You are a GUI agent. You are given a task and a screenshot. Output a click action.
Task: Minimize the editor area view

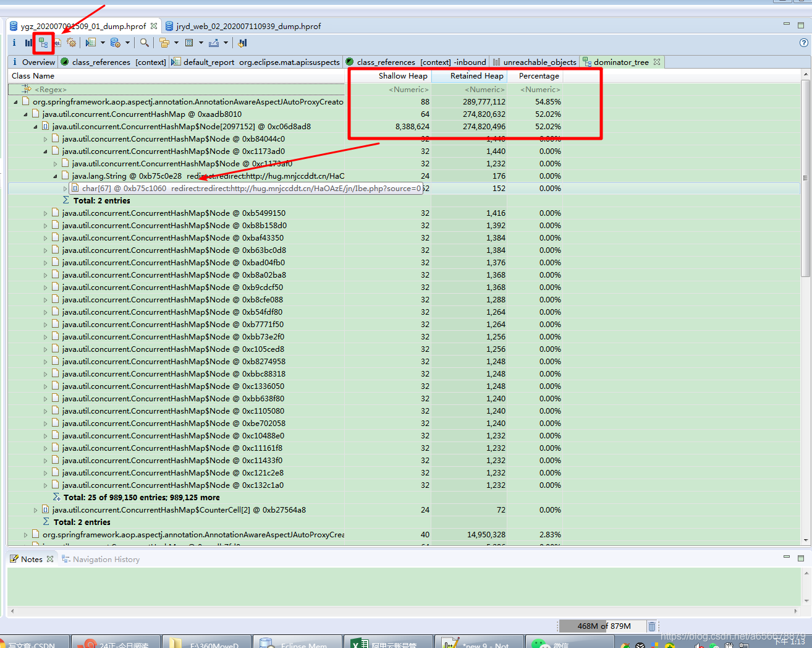[787, 25]
